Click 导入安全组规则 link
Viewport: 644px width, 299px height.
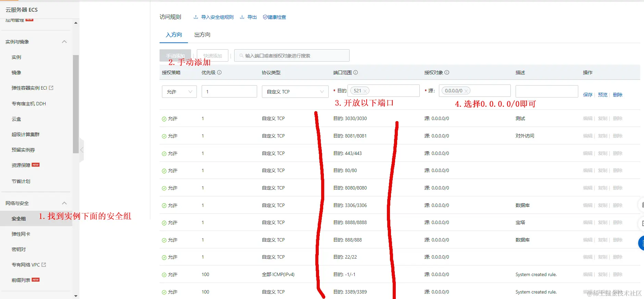coord(217,17)
